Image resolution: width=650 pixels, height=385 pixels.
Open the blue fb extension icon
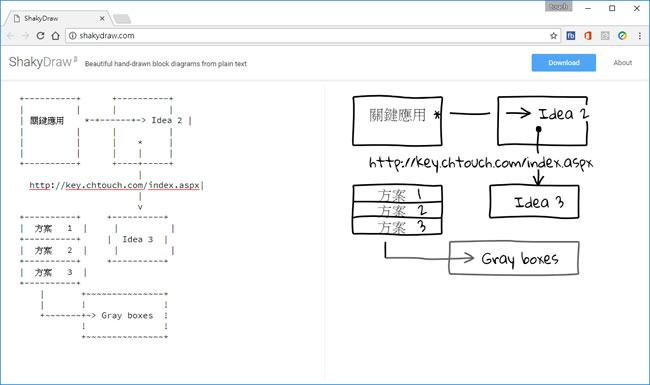click(571, 36)
